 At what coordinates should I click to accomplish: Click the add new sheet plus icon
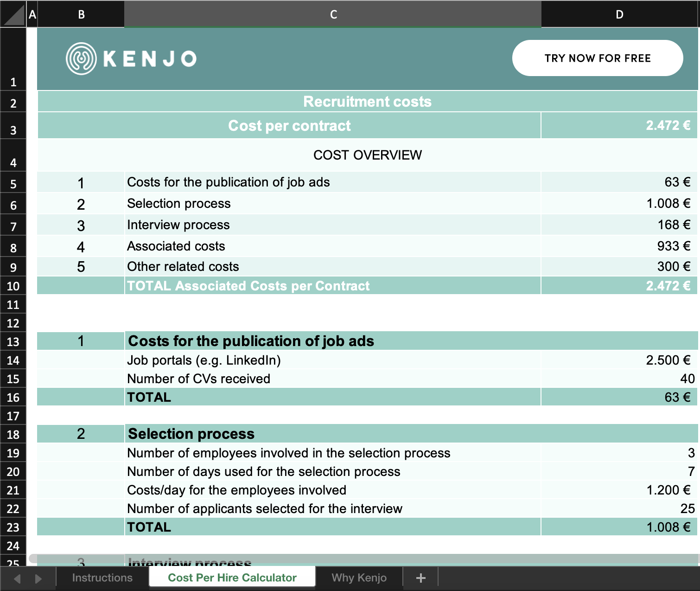[x=420, y=578]
